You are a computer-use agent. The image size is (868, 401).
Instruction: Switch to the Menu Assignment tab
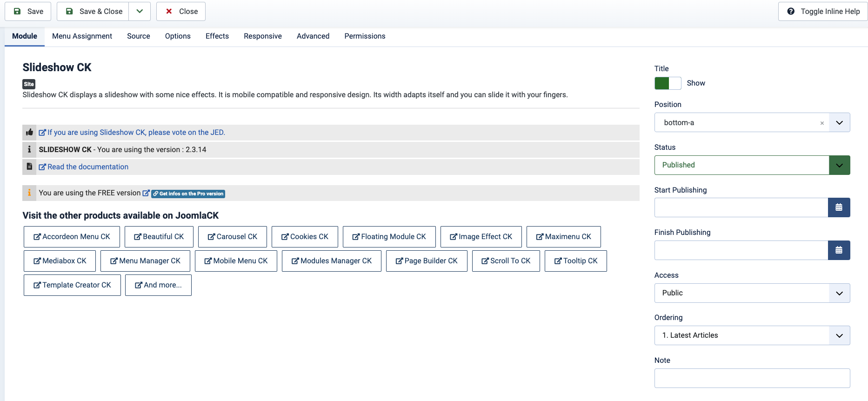click(82, 36)
